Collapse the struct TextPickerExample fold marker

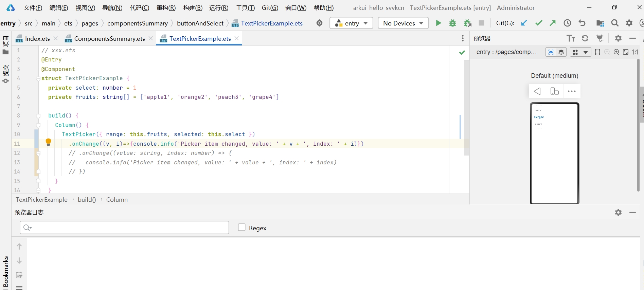[38, 78]
